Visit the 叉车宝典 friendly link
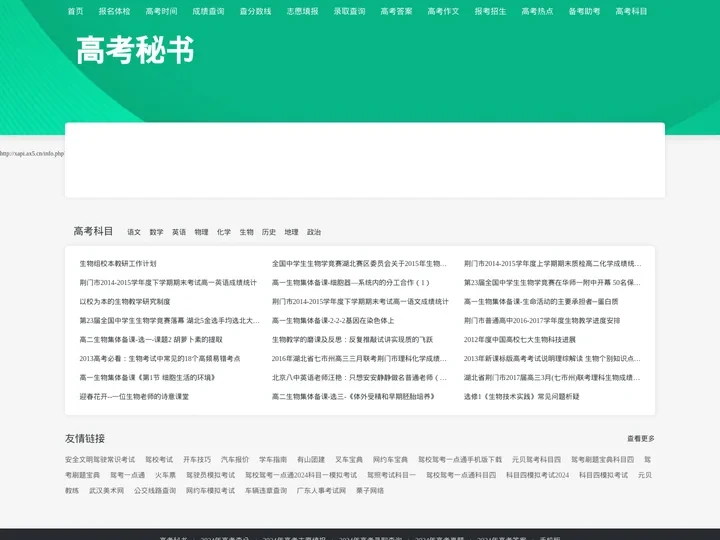The image size is (720, 540). pos(349,460)
